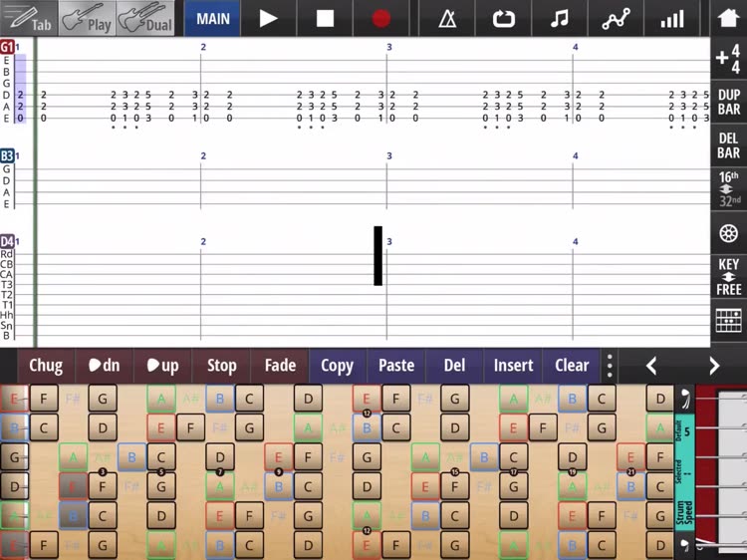This screenshot has height=560, width=747.
Task: Start recording with the red record button
Action: tap(381, 18)
